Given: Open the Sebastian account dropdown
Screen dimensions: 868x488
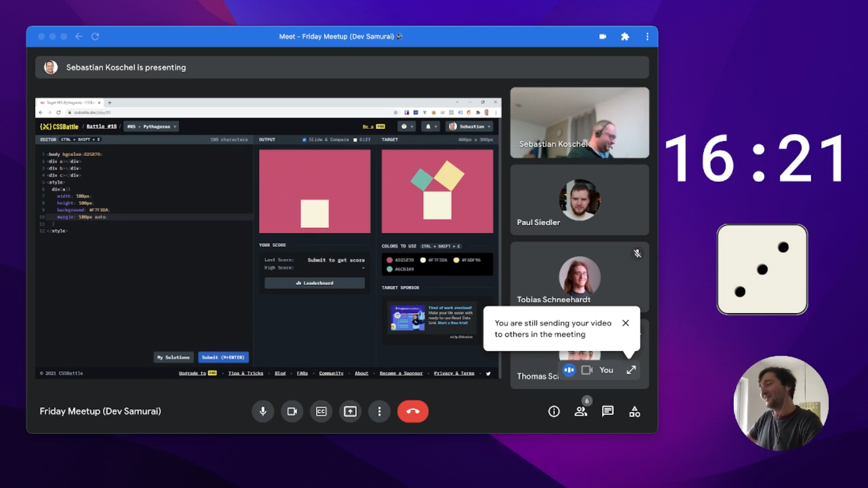Looking at the screenshot, I should coord(470,126).
